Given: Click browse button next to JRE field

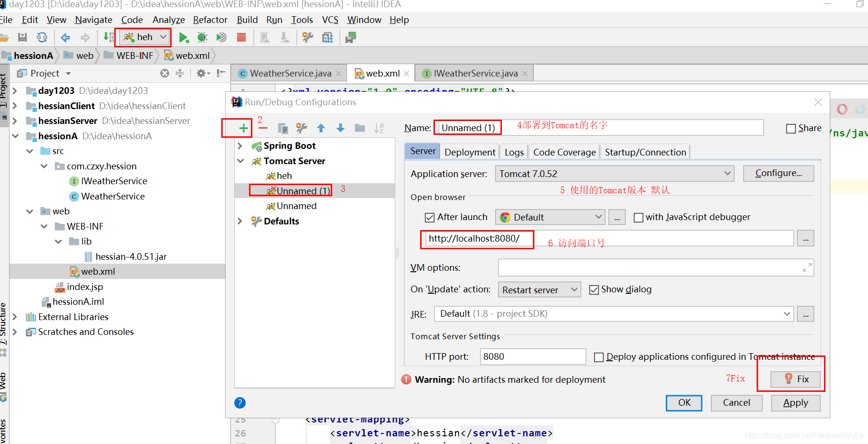Looking at the screenshot, I should pos(805,314).
